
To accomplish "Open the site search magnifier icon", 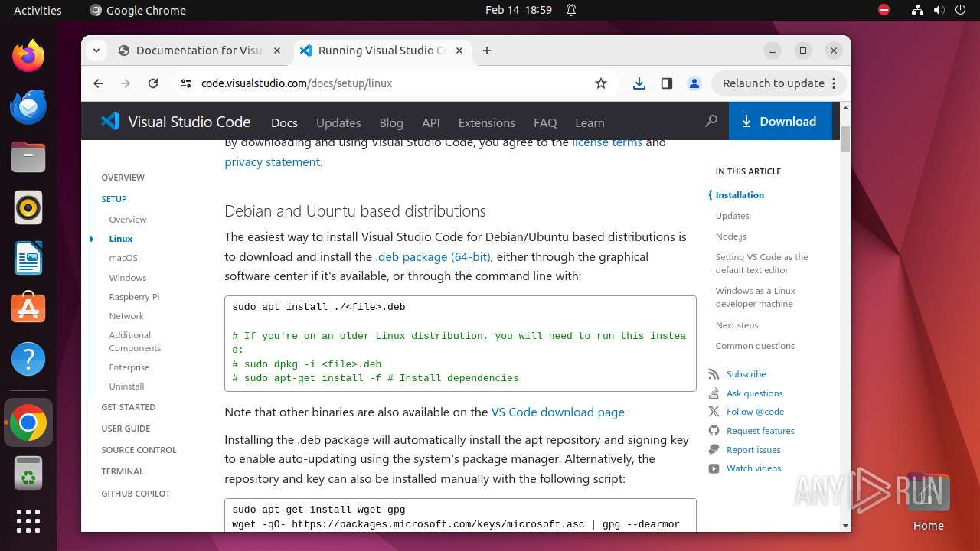I will click(711, 121).
